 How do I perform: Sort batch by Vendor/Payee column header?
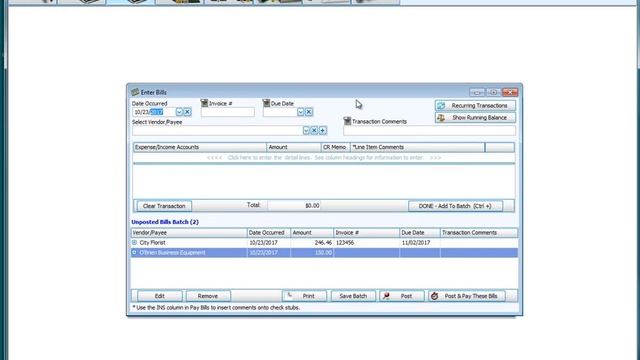point(189,233)
